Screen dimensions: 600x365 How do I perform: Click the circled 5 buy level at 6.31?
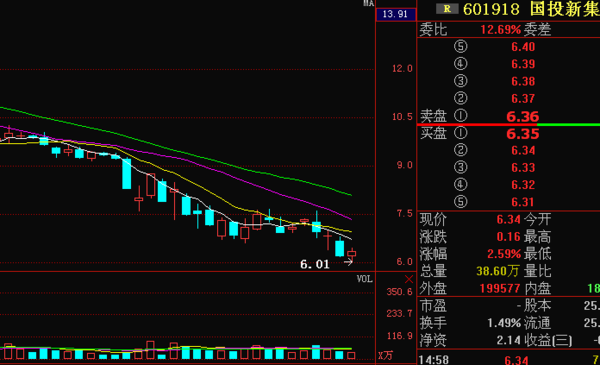pyautogui.click(x=461, y=202)
